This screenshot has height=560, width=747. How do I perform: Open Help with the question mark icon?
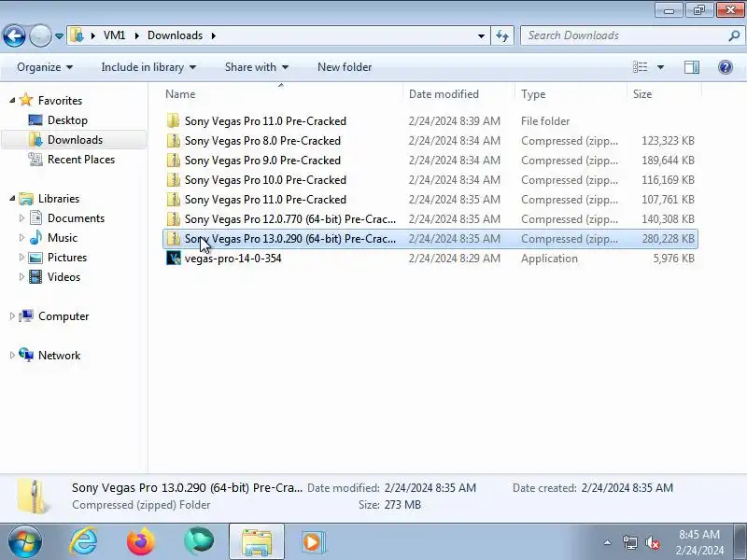[x=726, y=67]
